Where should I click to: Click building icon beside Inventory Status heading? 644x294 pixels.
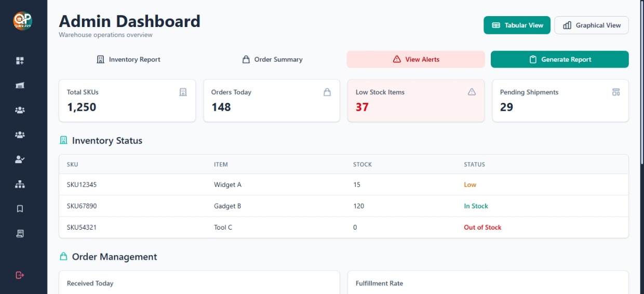(64, 140)
